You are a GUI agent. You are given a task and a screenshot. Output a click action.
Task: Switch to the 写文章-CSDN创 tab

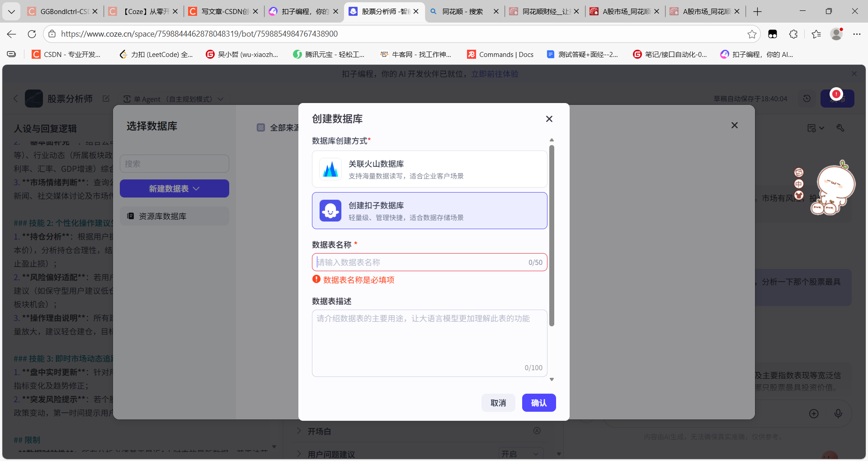[x=223, y=11]
